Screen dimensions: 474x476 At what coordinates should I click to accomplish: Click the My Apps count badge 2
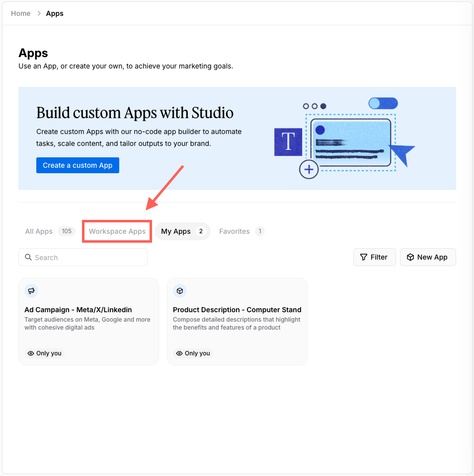(201, 231)
